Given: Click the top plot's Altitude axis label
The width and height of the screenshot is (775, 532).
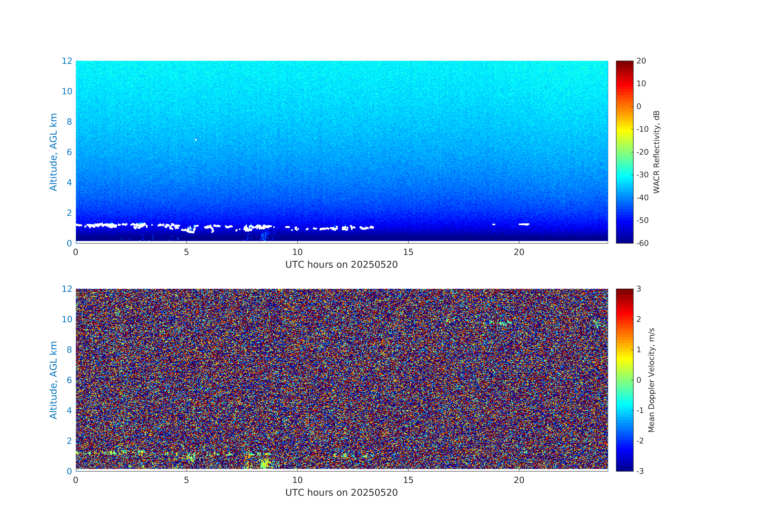Looking at the screenshot, I should click(x=53, y=152).
